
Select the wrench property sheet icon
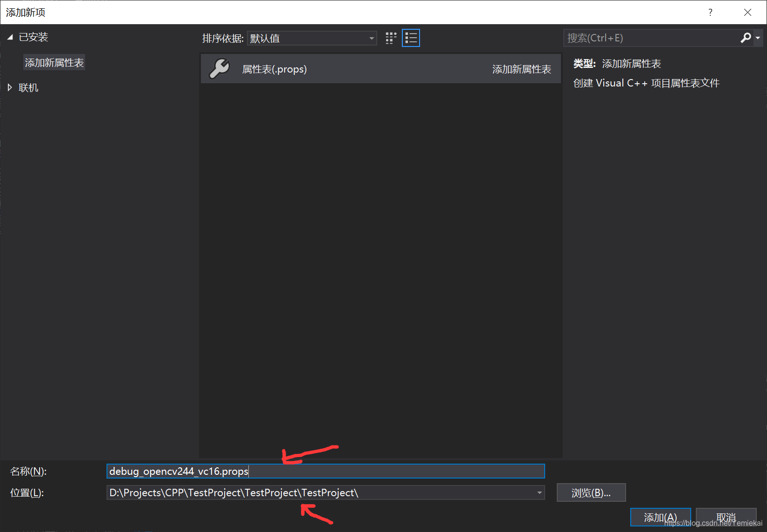[220, 69]
